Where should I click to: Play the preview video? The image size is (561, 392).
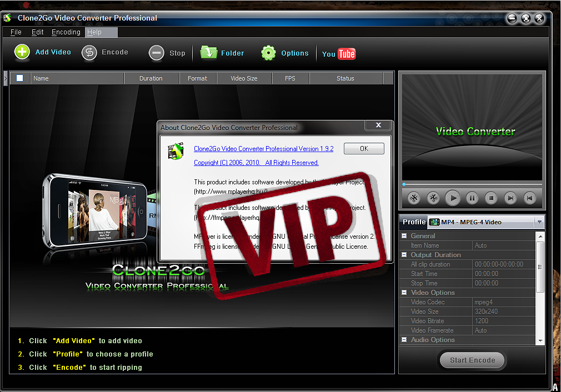[x=453, y=198]
